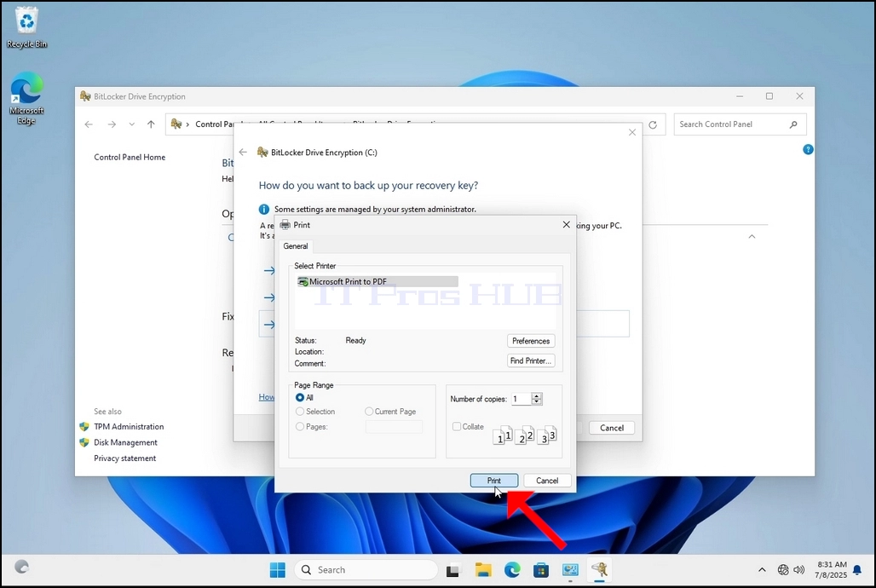Open Control Panel taskbar icon
Screen dimensions: 876x588
(570, 570)
